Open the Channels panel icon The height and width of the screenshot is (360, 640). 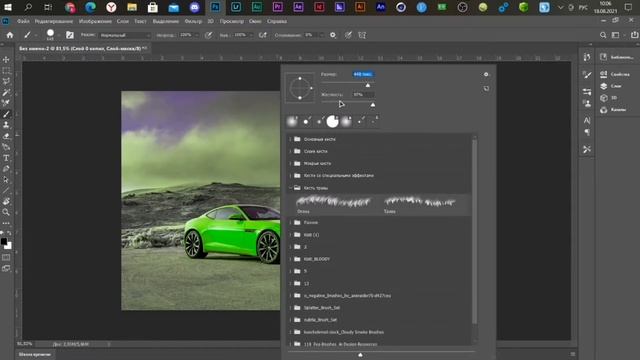pos(604,110)
